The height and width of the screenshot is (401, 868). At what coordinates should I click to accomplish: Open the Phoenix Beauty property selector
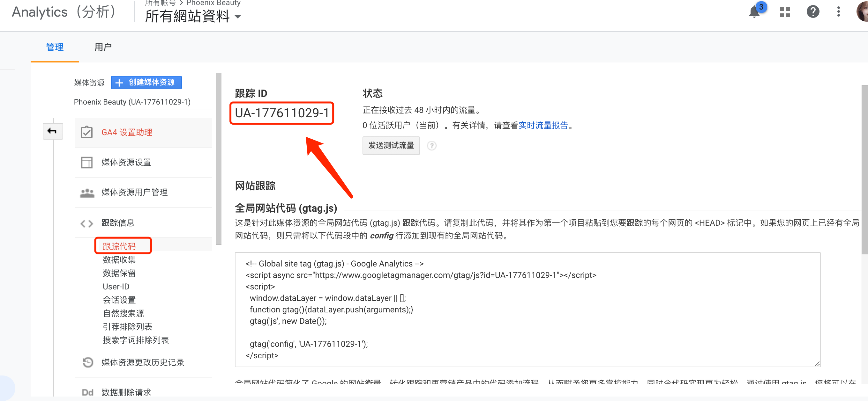click(x=132, y=102)
